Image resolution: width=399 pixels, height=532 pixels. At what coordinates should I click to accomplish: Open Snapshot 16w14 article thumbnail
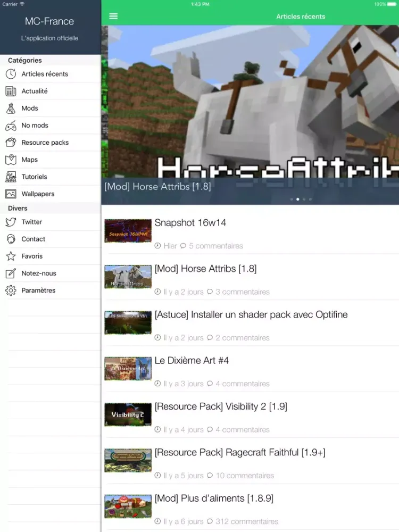[x=128, y=231]
